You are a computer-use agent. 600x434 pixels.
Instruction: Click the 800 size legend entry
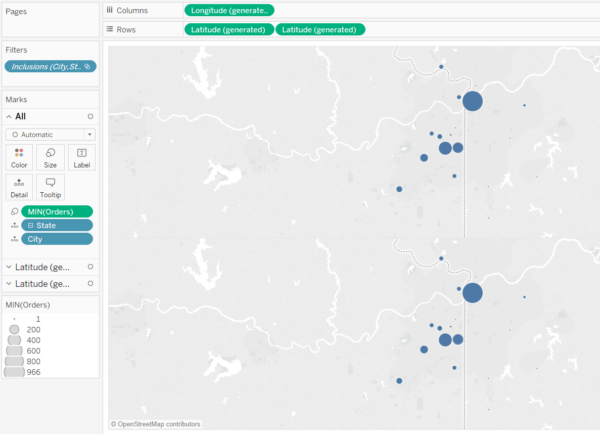(x=23, y=361)
